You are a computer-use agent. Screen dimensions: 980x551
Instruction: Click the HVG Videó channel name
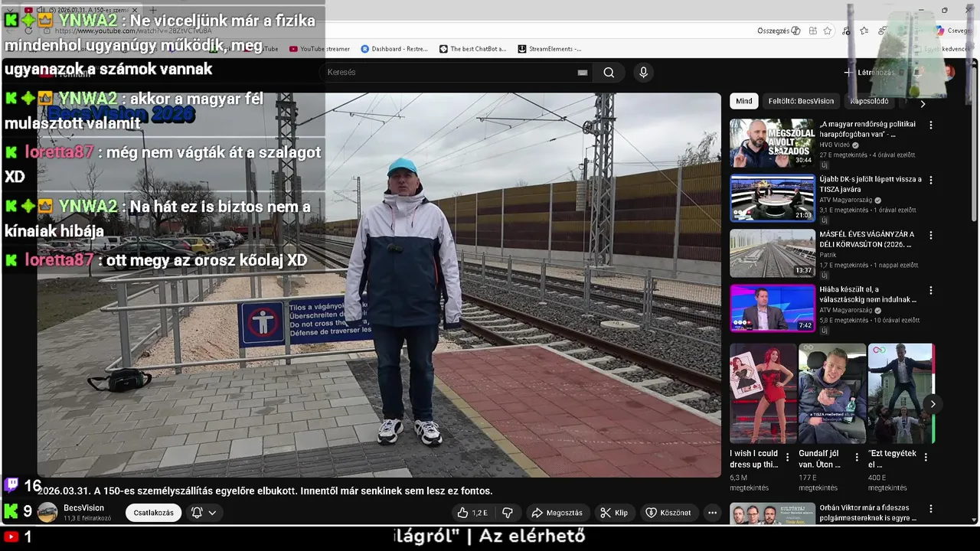pyautogui.click(x=835, y=145)
